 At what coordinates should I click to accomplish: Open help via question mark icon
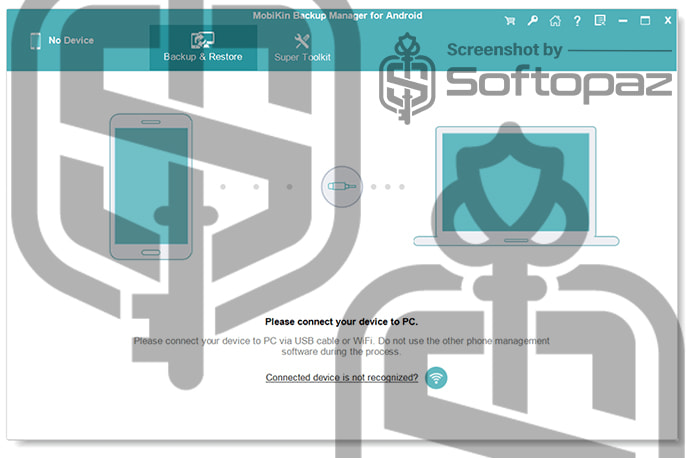[x=577, y=21]
